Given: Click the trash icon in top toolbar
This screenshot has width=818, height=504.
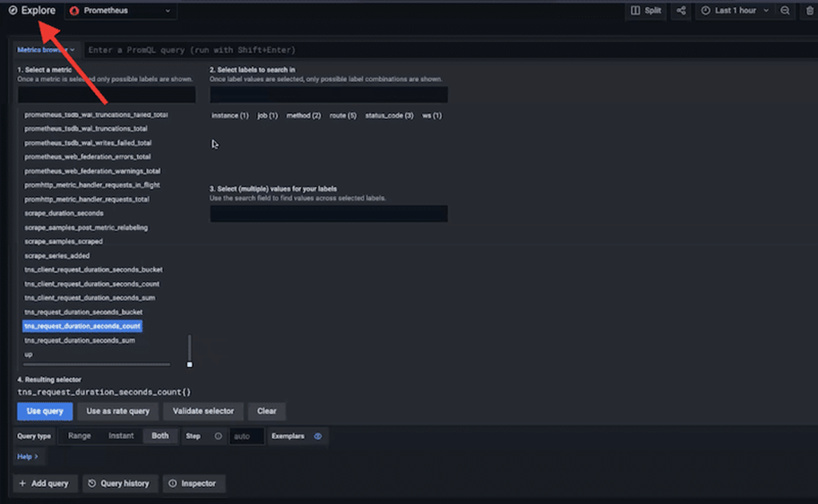Looking at the screenshot, I should coord(810,11).
